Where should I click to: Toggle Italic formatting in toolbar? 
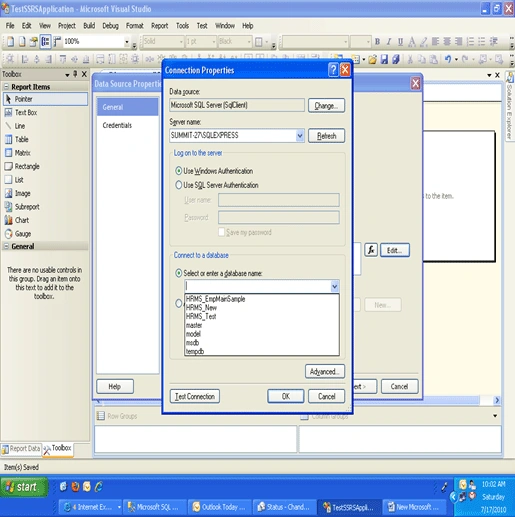[389, 42]
